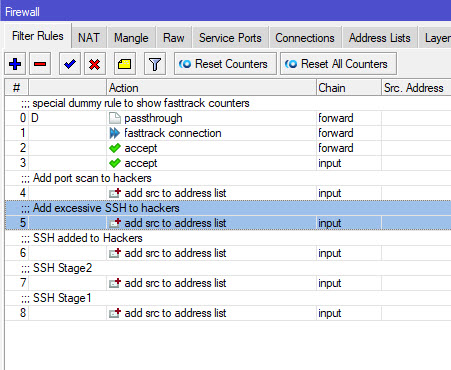This screenshot has width=451, height=370.
Task: Select 'Add port scan to hackers' comment row
Action: tap(228, 178)
